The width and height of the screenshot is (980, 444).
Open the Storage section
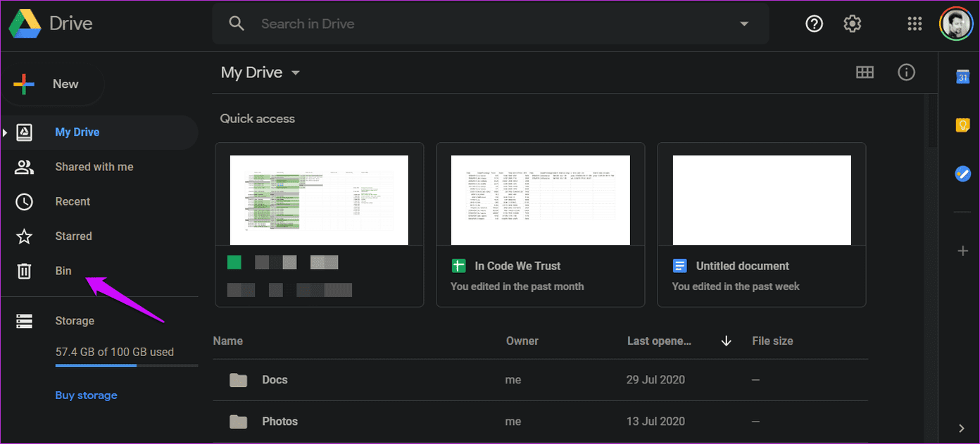(75, 321)
